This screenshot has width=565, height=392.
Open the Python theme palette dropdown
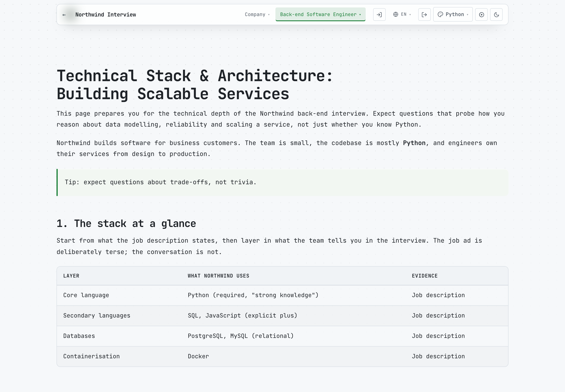453,15
